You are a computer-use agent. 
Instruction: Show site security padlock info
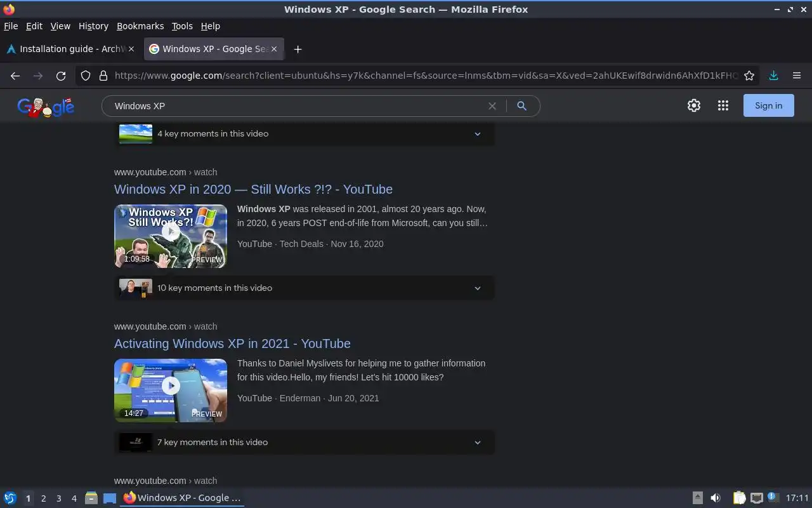(x=103, y=76)
